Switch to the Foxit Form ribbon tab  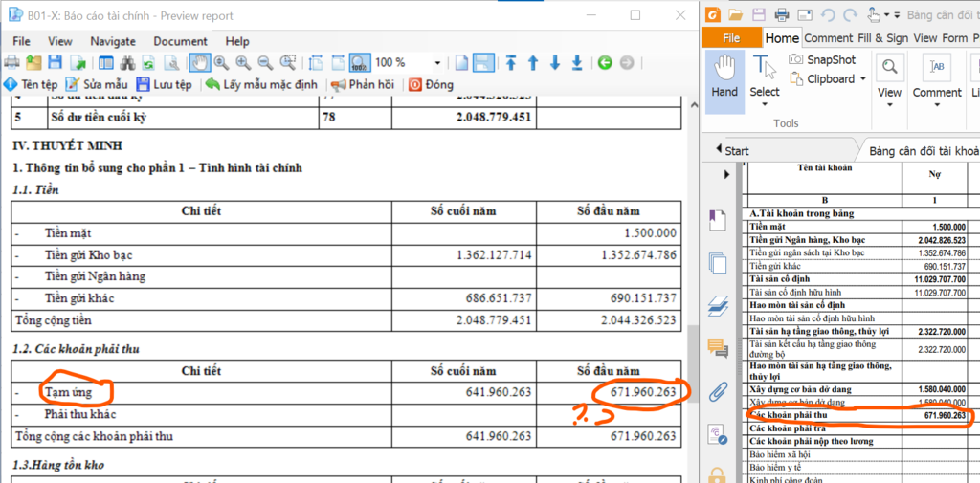point(954,38)
